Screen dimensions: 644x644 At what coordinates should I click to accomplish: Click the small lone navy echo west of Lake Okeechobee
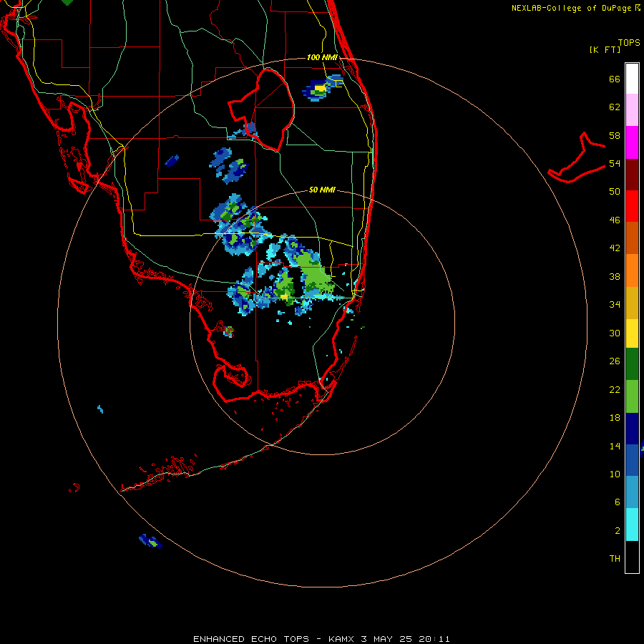click(172, 160)
